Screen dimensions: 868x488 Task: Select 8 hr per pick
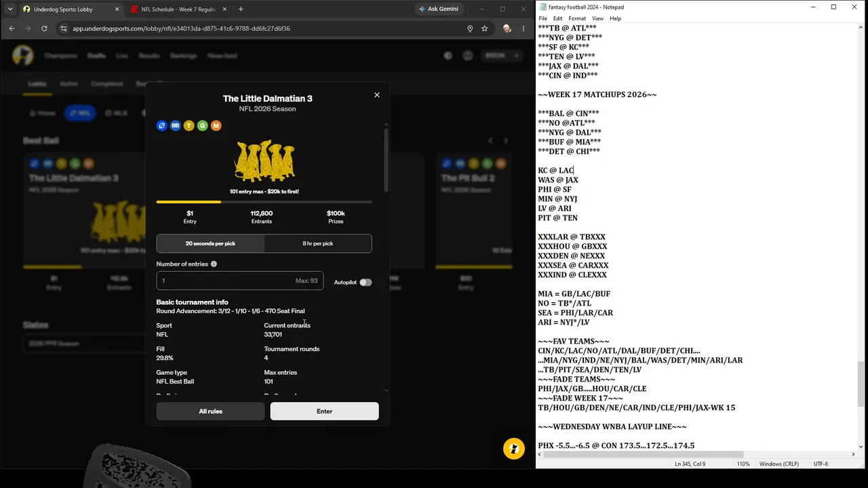(x=318, y=243)
